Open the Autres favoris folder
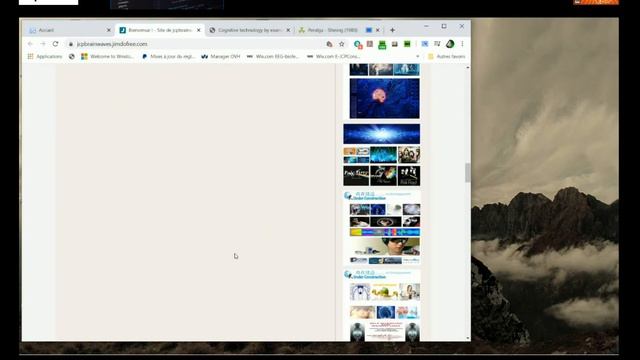The width and height of the screenshot is (640, 360). point(447,56)
